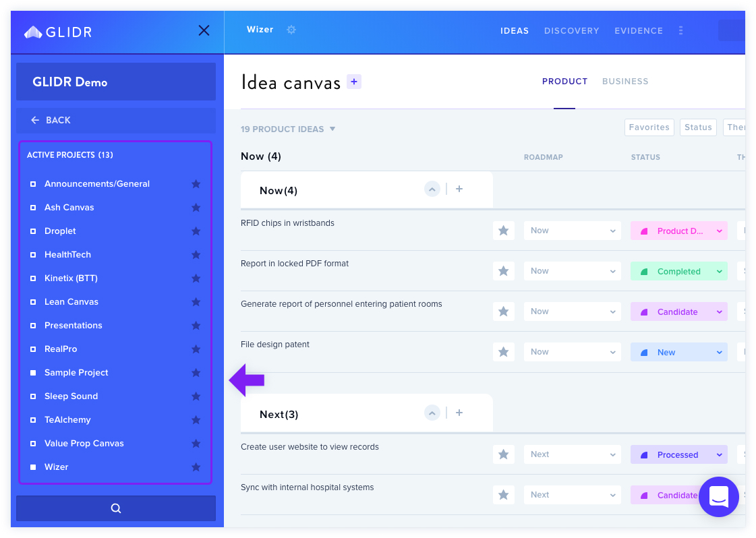Favorite the File design patent idea
This screenshot has width=756, height=538.
[x=503, y=352]
